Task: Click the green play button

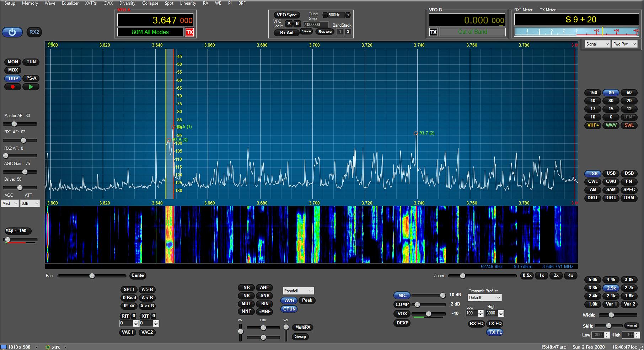Action: [x=31, y=87]
